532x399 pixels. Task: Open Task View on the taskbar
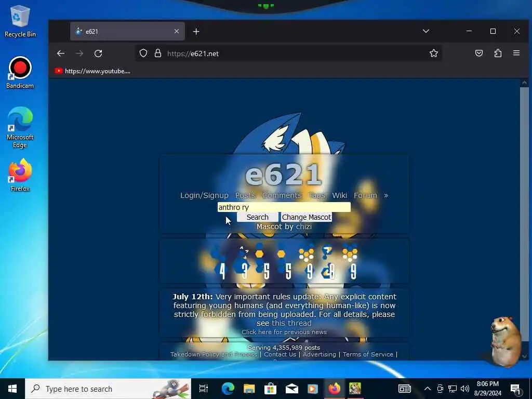(x=203, y=389)
